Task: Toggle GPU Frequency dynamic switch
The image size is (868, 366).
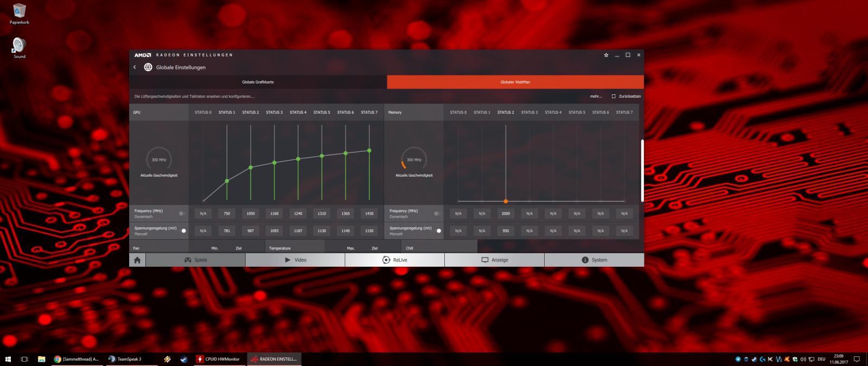Action: point(182,213)
